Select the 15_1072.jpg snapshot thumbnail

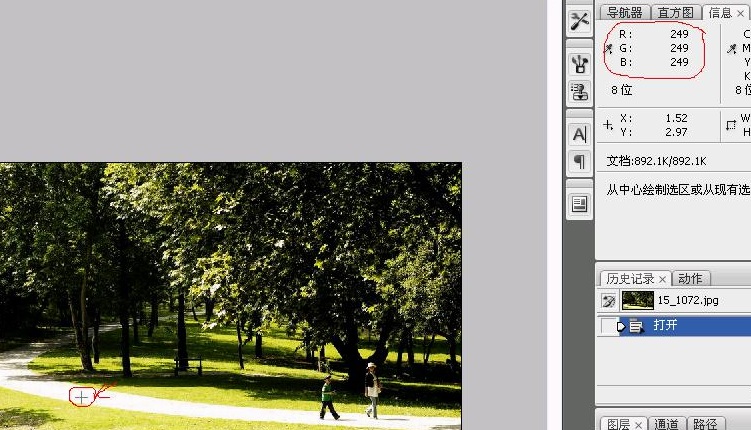click(x=638, y=300)
